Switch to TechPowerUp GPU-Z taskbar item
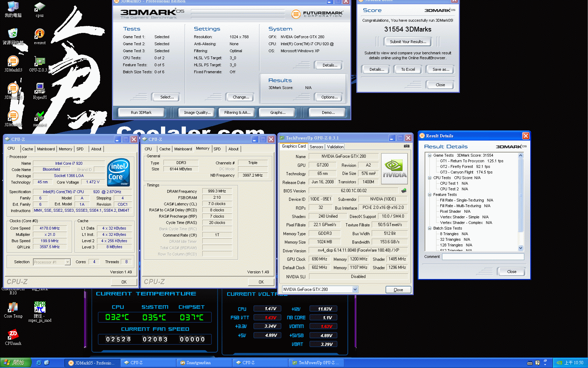588x368 pixels. click(316, 363)
